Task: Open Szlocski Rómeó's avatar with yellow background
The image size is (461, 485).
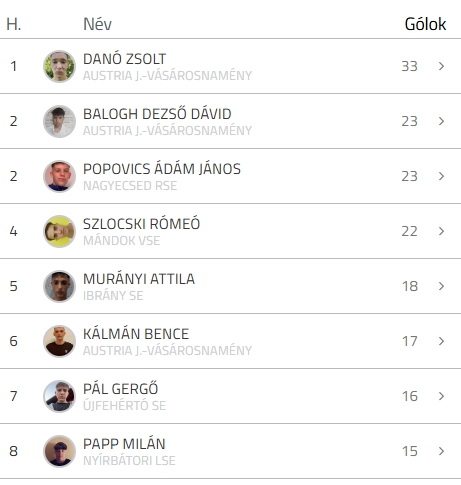Action: pos(59,231)
